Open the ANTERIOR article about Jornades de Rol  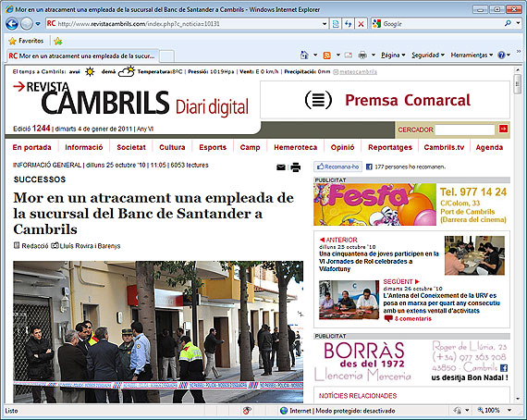(379, 261)
